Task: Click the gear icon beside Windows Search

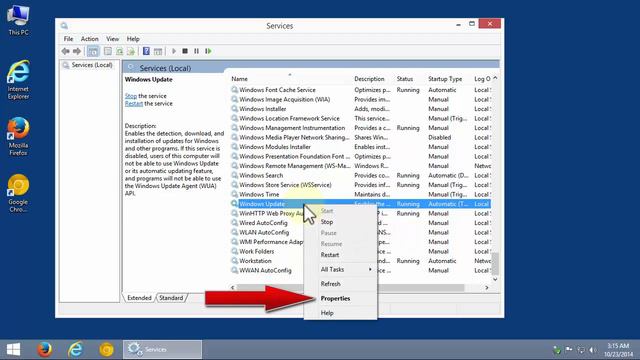Action: pos(234,175)
